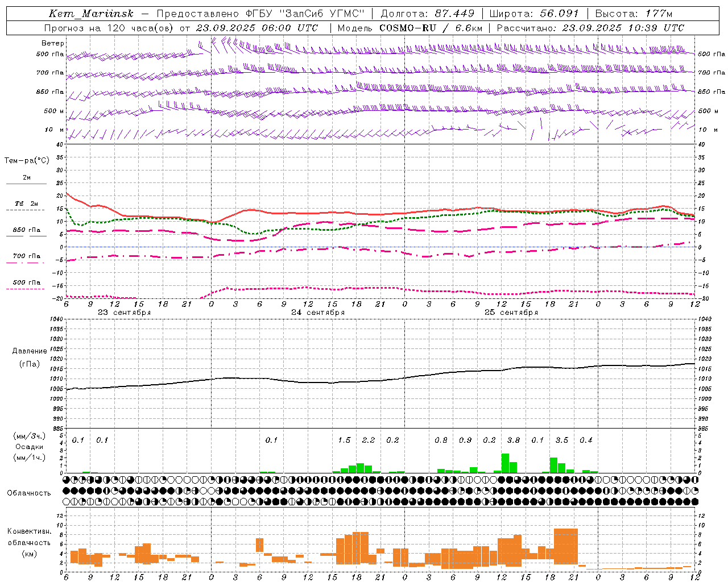The width and height of the screenshot is (728, 582).
Task: Click the precipitation value '3.8'
Action: pyautogui.click(x=514, y=440)
